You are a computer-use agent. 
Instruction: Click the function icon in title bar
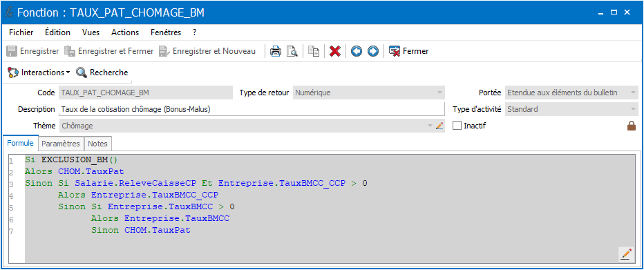click(x=9, y=12)
